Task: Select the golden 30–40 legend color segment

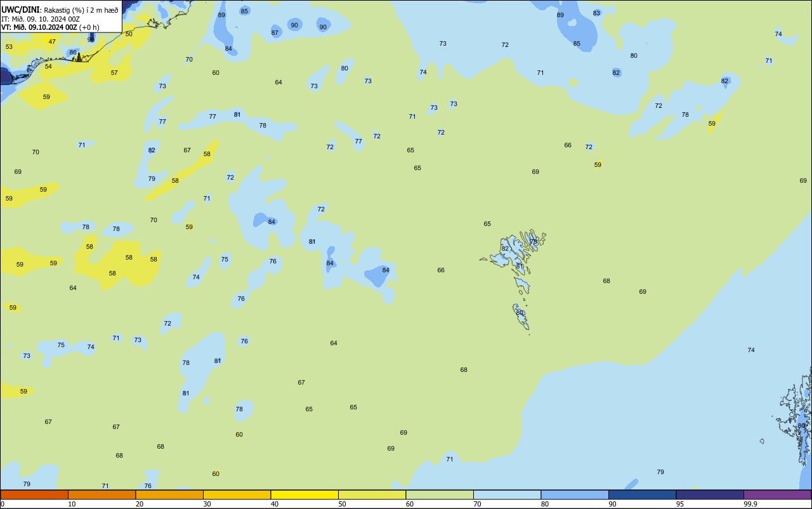Action: (x=237, y=494)
